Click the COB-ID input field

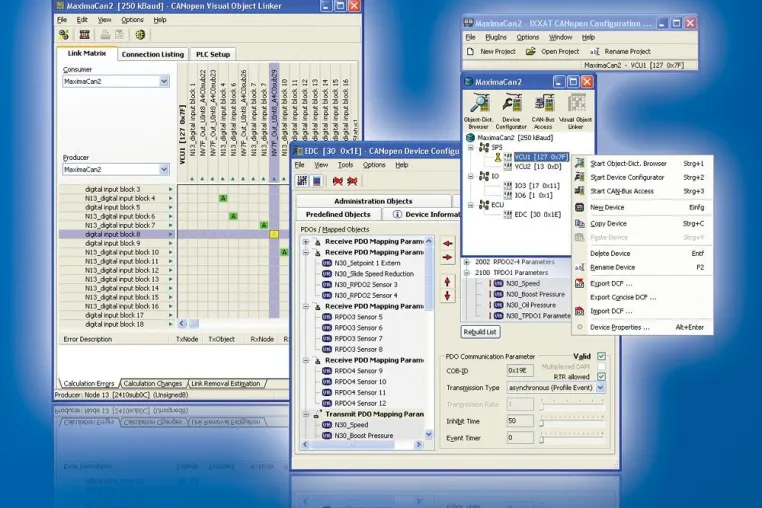pos(520,370)
